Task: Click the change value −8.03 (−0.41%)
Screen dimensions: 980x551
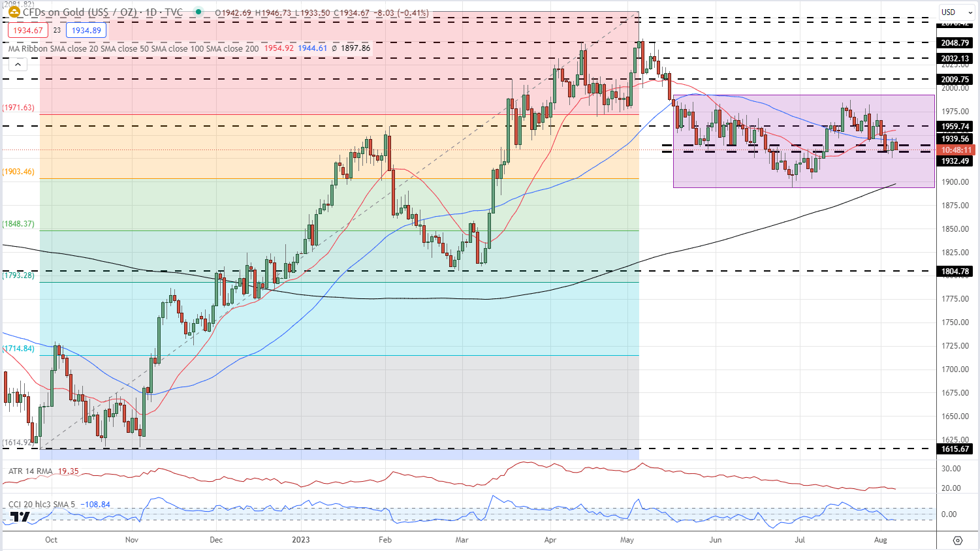Action: pyautogui.click(x=402, y=13)
